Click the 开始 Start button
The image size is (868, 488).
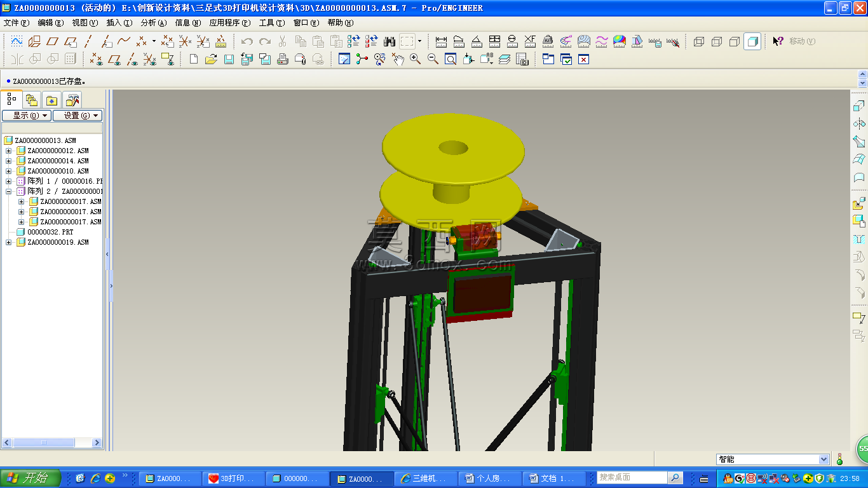pos(31,478)
